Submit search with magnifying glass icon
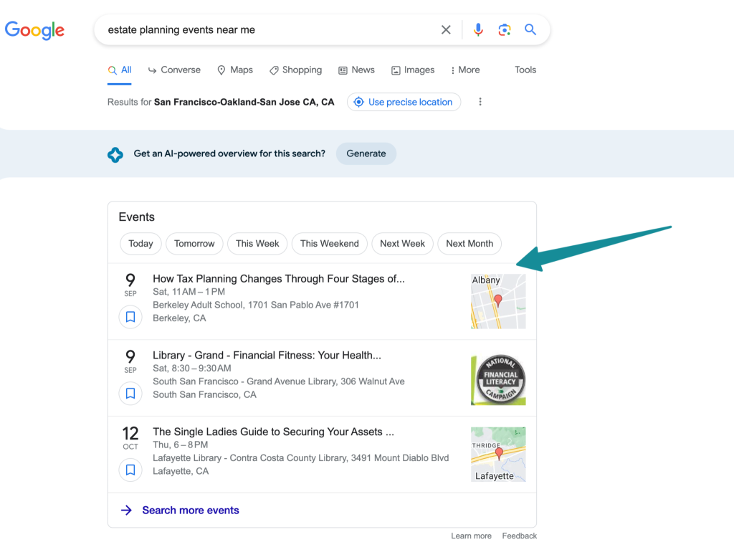Image resolution: width=734 pixels, height=560 pixels. coord(530,29)
